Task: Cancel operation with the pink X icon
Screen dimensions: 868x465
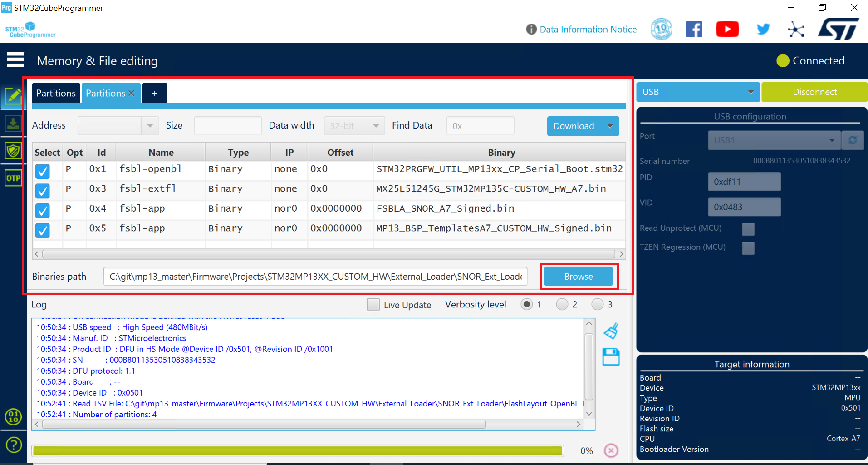Action: click(x=611, y=450)
